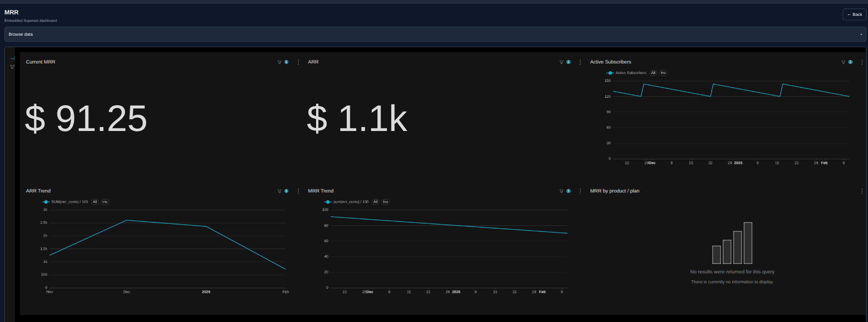
Task: Open the three-dot menu of MRR Trend
Action: [x=580, y=191]
